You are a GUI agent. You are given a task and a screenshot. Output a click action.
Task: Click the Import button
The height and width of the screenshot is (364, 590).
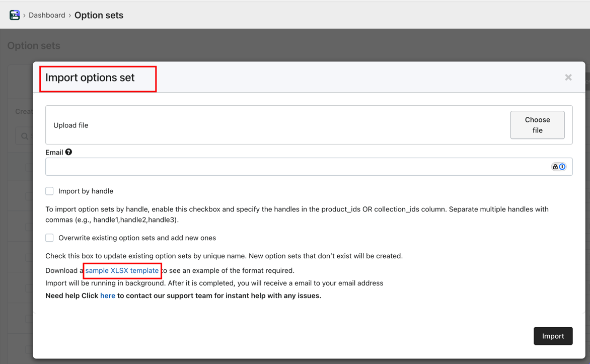click(x=553, y=336)
